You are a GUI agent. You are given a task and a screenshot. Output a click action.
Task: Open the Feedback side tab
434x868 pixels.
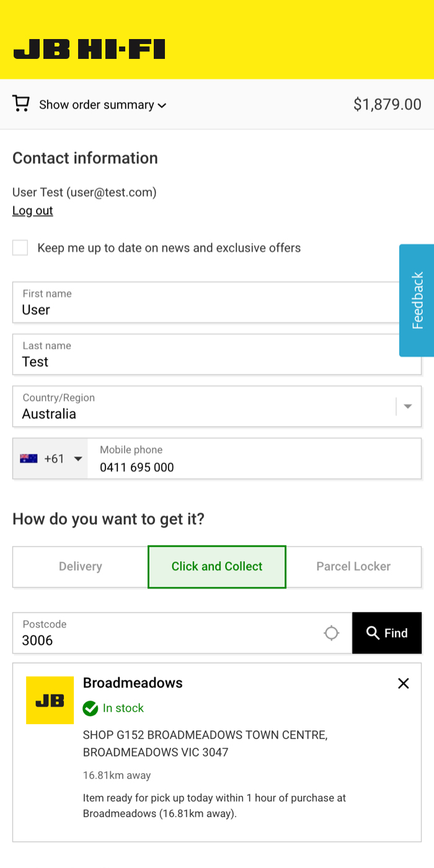tap(417, 300)
